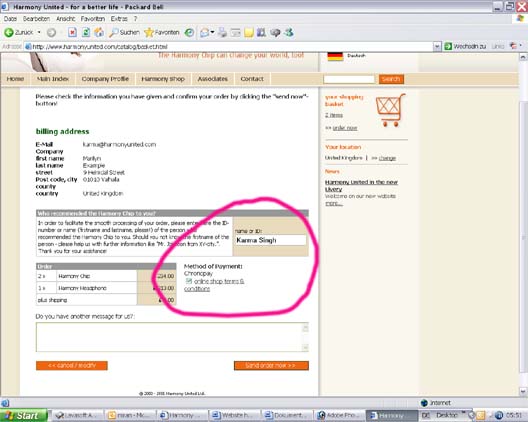The image size is (528, 422).
Task: Click the message textarea
Action: (169, 337)
